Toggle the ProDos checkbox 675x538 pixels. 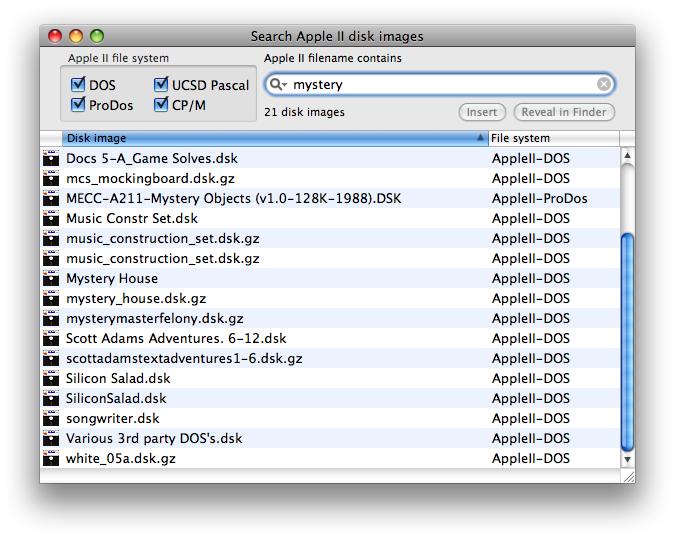tap(78, 105)
